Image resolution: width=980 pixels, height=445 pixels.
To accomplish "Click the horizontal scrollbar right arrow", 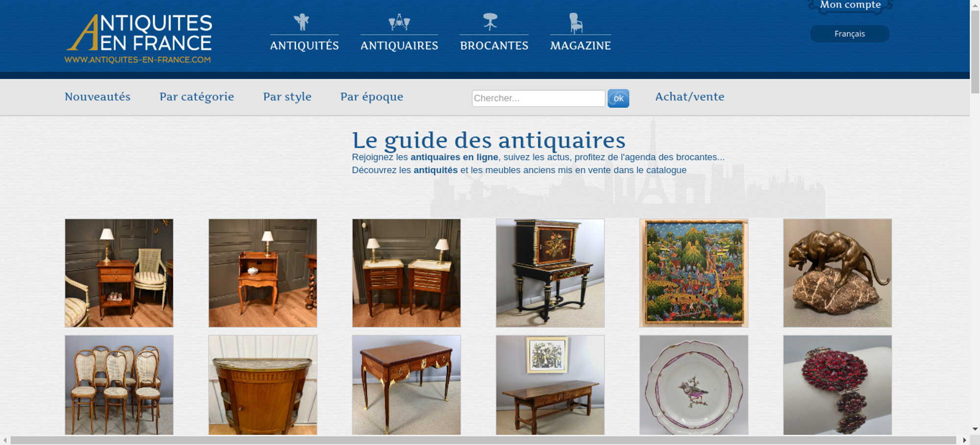I will (964, 440).
